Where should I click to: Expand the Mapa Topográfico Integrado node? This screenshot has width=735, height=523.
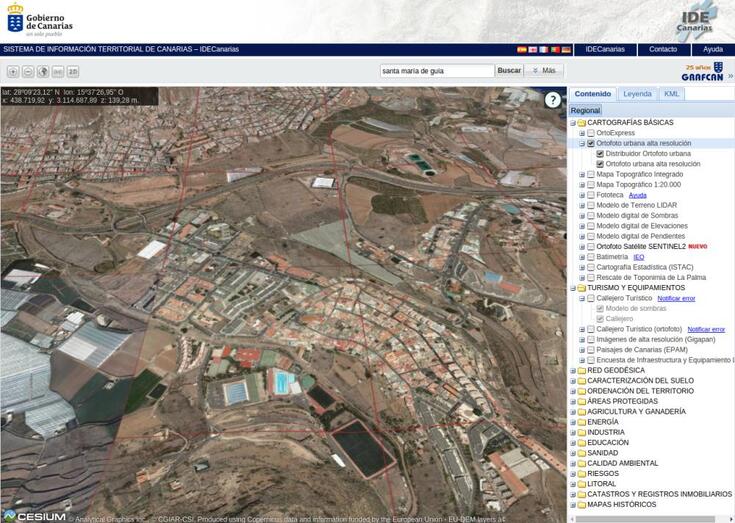pyautogui.click(x=582, y=174)
